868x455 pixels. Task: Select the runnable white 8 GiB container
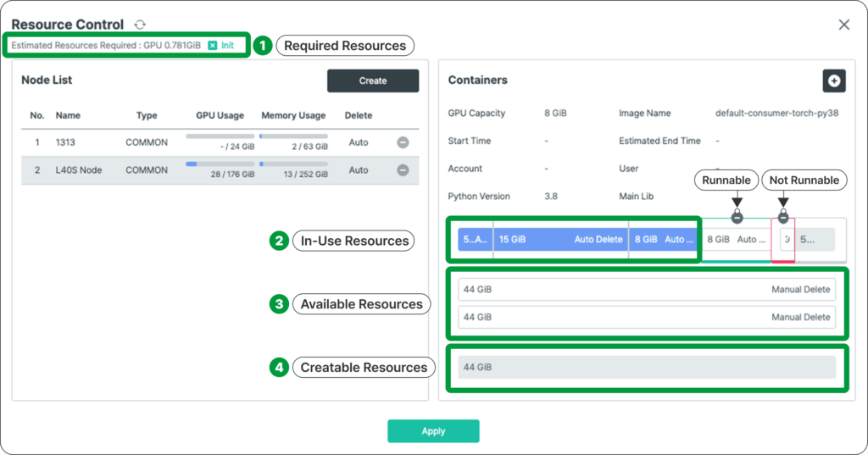[x=734, y=240]
